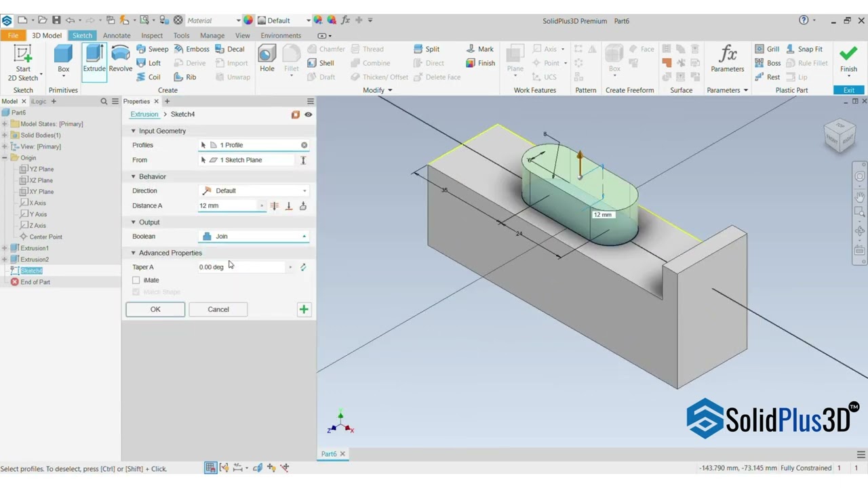Choose the Box primitive
The image size is (868, 488).
63,60
